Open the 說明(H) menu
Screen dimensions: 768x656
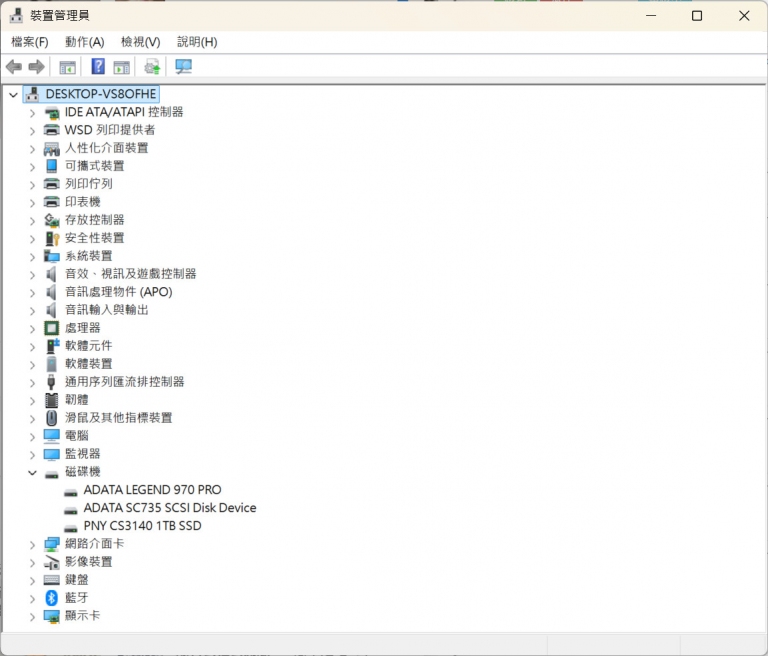point(197,42)
